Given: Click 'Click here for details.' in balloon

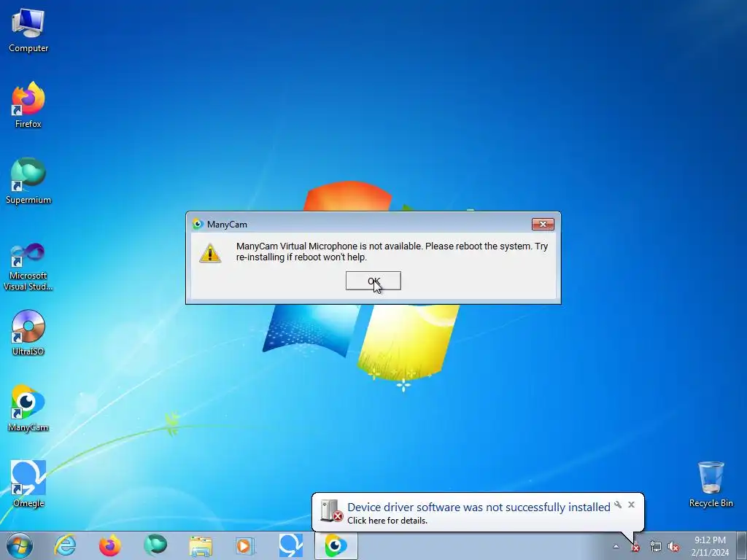Looking at the screenshot, I should 387,521.
